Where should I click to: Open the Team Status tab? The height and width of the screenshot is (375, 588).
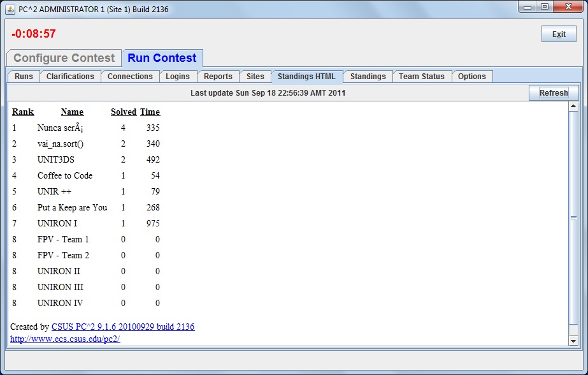pyautogui.click(x=422, y=77)
